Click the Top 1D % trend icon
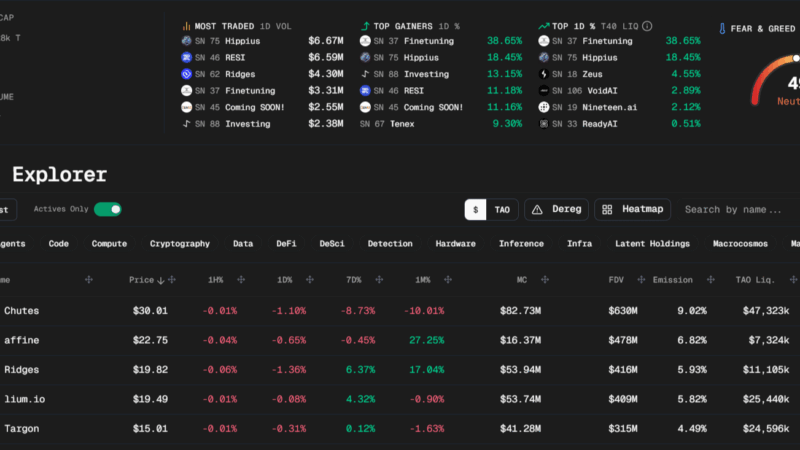Viewport: 800px width, 450px height. point(544,26)
